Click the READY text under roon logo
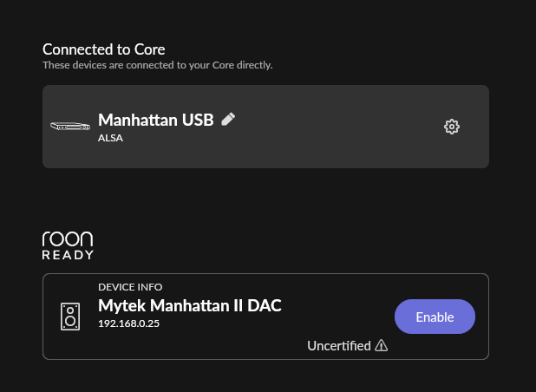Image resolution: width=536 pixels, height=392 pixels. click(x=68, y=255)
